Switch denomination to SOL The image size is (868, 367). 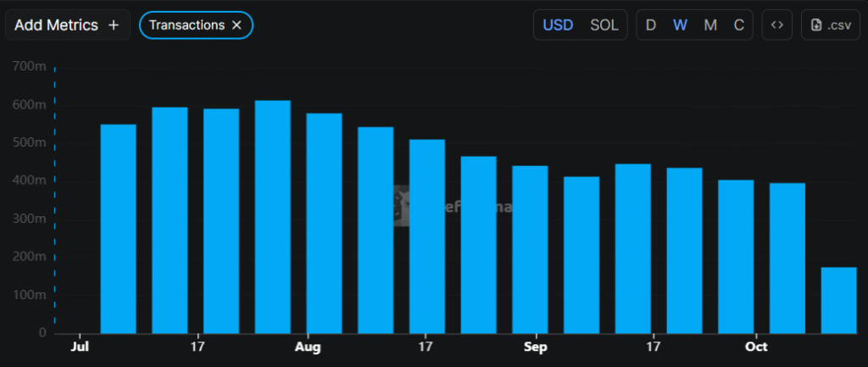tap(604, 25)
